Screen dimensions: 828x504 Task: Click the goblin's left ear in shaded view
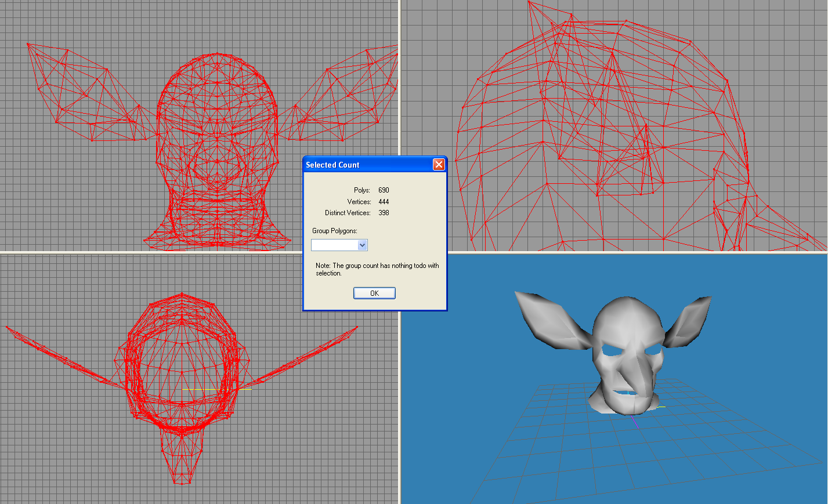[551, 319]
